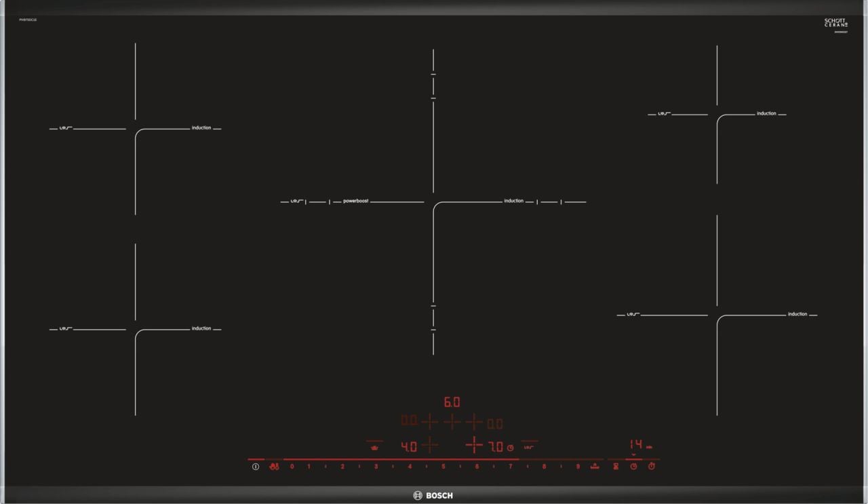Select heat level 0 on the slider
868x504 pixels.
(292, 467)
